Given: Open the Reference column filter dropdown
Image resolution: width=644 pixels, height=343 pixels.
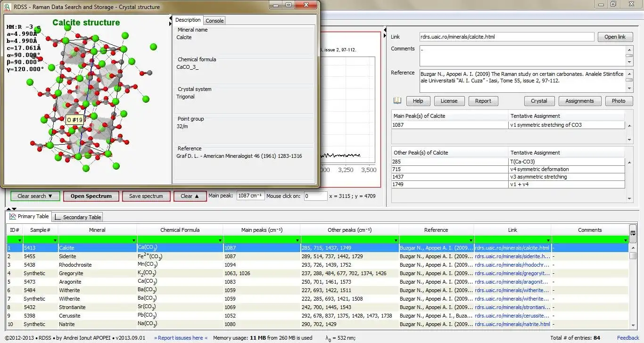Looking at the screenshot, I should (471, 240).
